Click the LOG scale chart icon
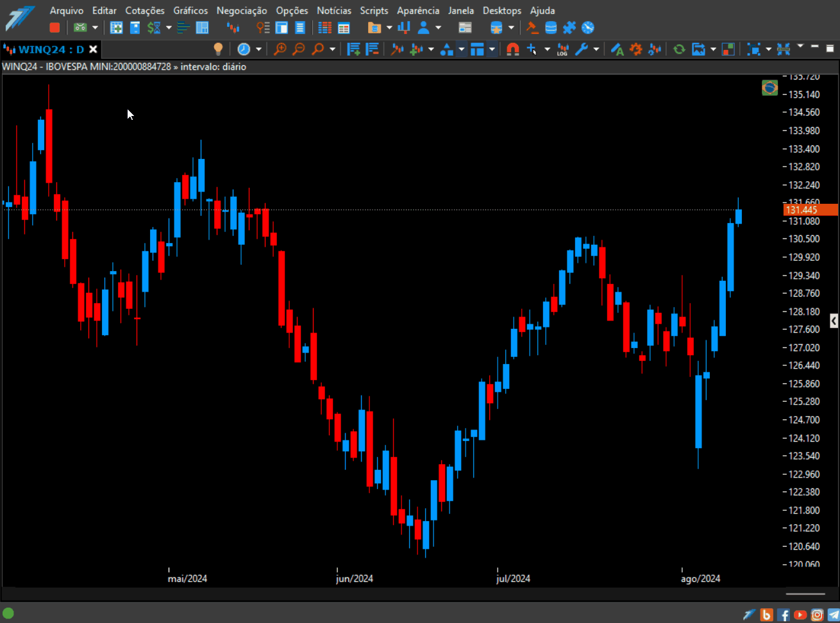The width and height of the screenshot is (840, 623). [562, 49]
